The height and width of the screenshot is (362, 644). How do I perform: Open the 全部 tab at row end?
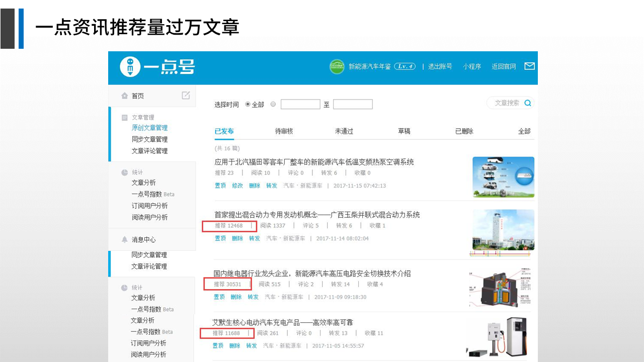pos(524,131)
